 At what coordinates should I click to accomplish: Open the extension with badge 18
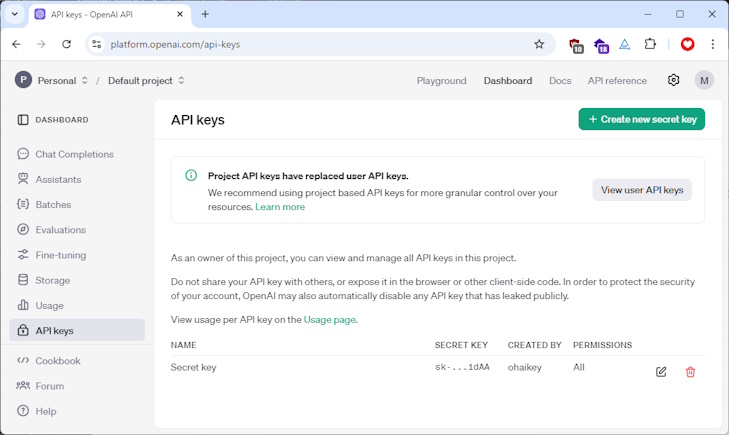pos(601,45)
